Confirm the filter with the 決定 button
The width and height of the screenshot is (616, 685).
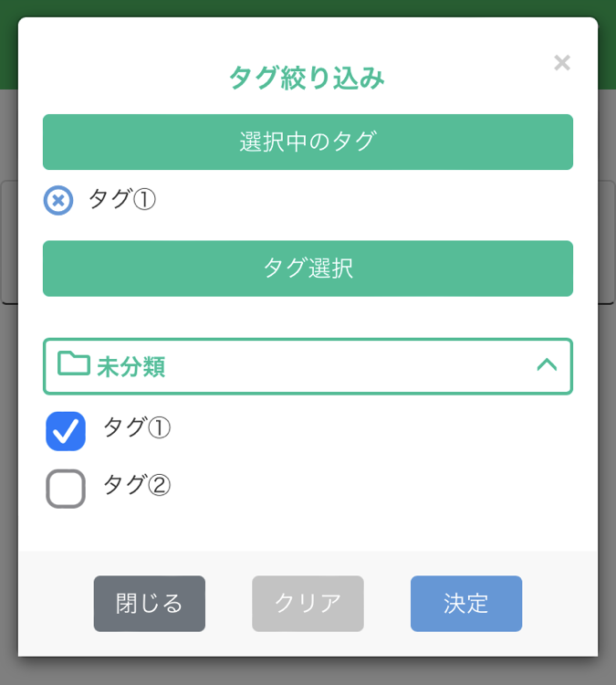[x=466, y=604]
